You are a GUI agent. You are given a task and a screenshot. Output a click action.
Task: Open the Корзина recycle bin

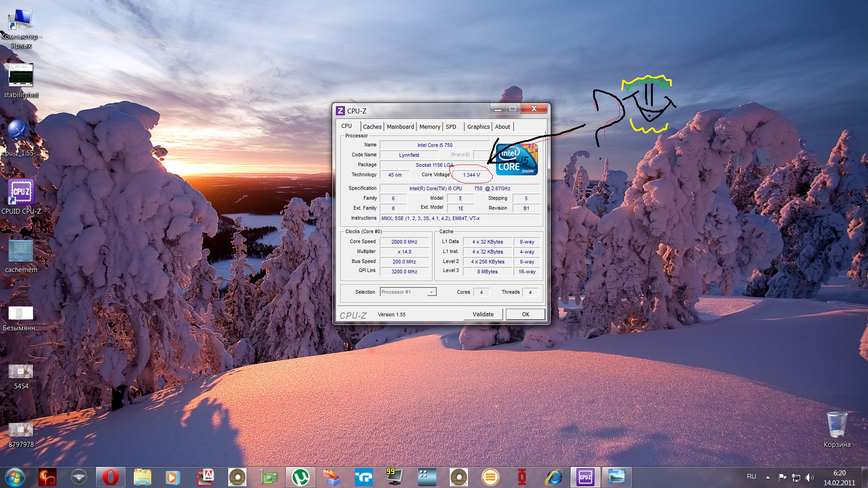pyautogui.click(x=837, y=430)
